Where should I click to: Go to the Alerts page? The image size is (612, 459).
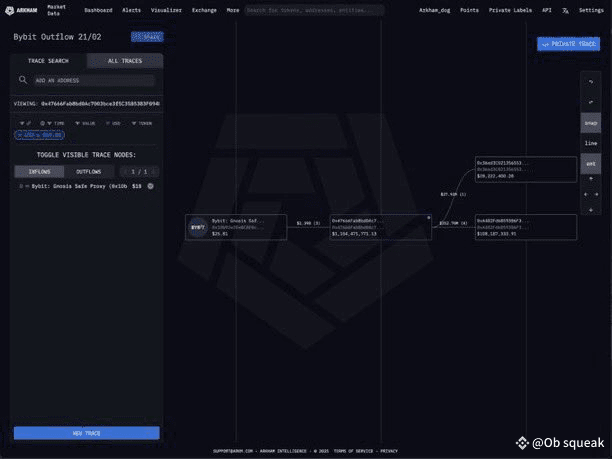pos(131,10)
